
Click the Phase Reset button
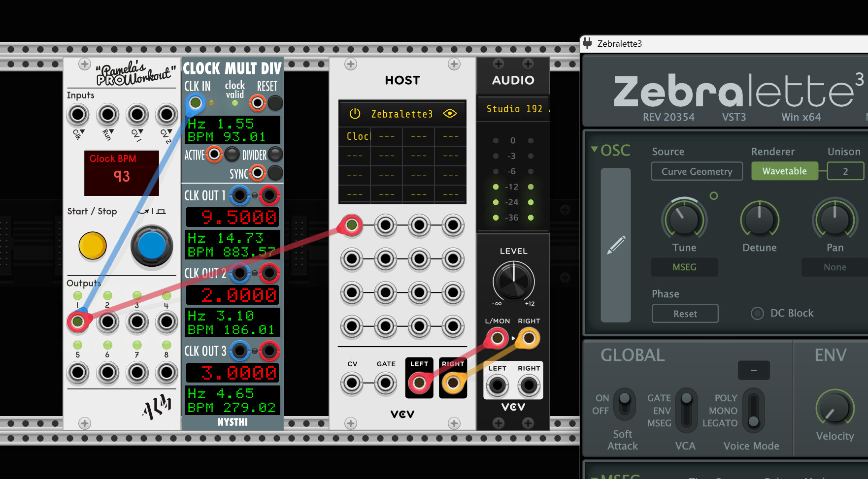click(685, 314)
